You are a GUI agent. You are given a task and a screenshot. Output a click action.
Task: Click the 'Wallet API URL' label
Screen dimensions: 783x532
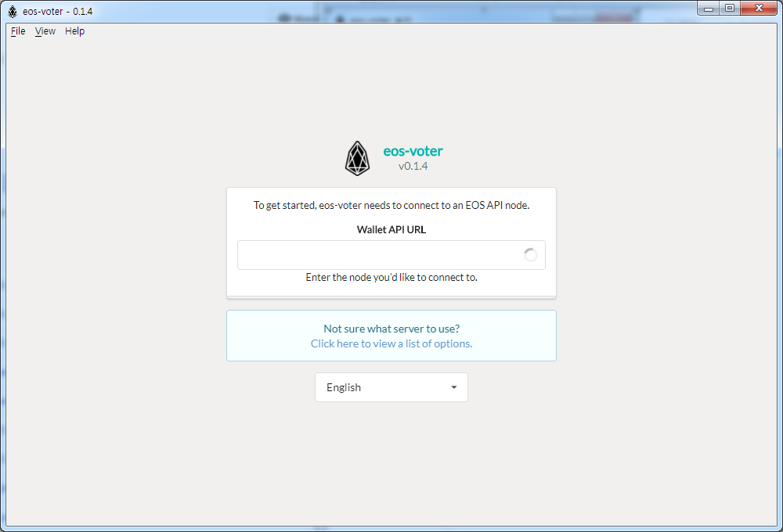[391, 229]
